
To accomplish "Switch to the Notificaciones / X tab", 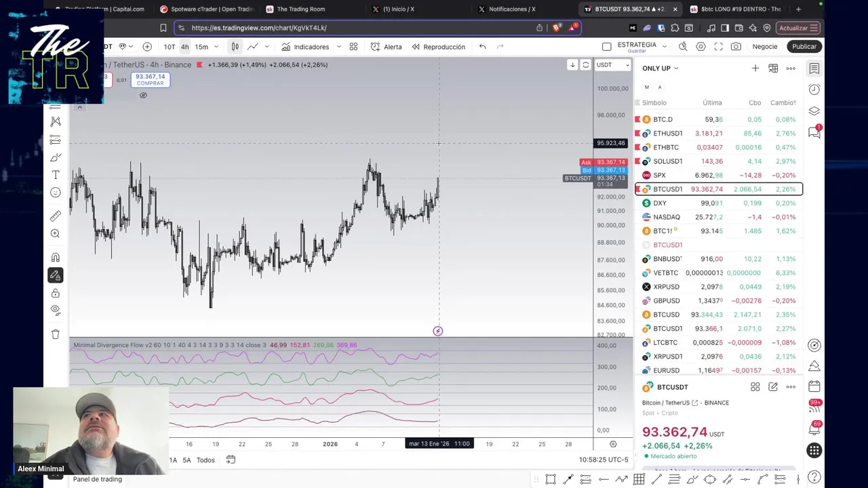I will 507,9.
